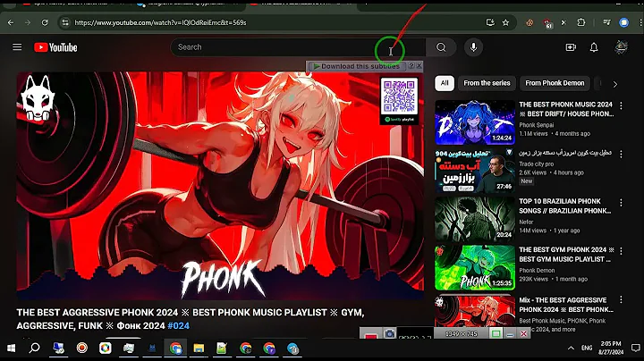Click the recorder's green region-select square
This screenshot has width=644, height=361.
(x=496, y=334)
